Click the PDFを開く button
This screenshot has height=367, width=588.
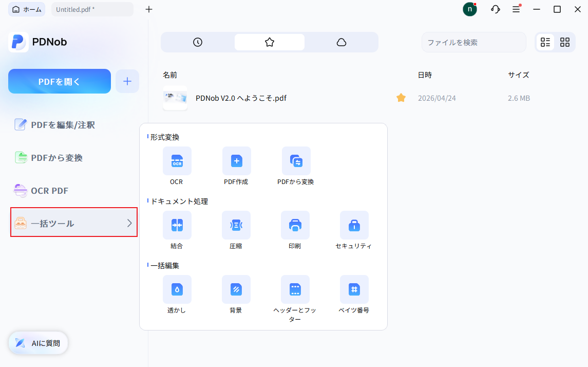pyautogui.click(x=60, y=81)
